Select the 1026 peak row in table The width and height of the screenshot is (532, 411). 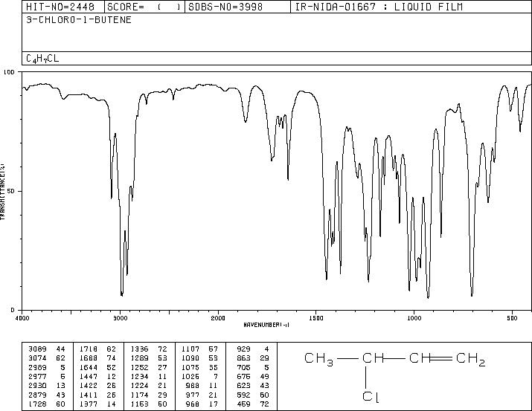pos(199,376)
